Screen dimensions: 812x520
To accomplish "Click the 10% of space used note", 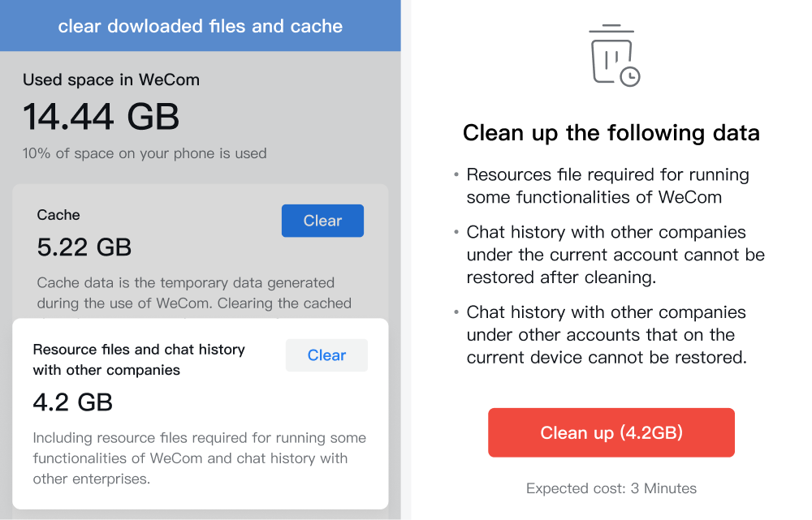I will [145, 153].
